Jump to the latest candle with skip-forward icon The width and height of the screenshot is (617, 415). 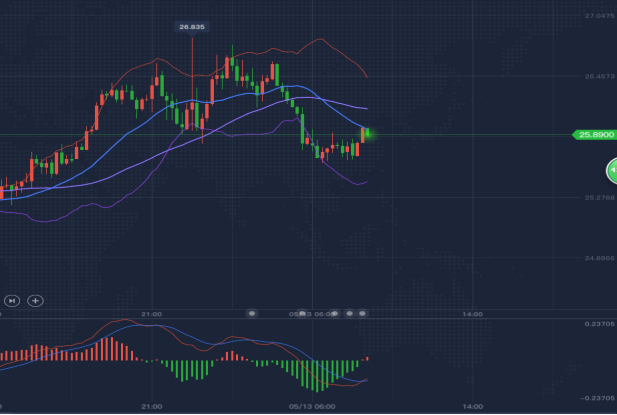[12, 301]
